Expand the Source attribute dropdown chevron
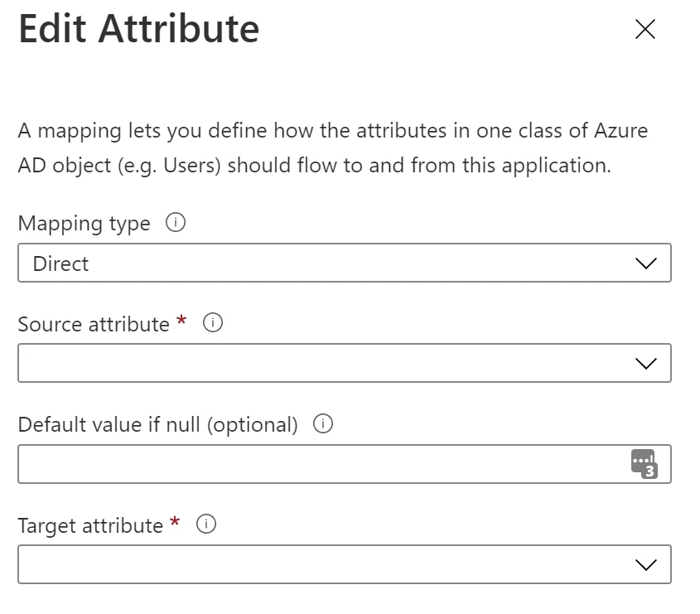The image size is (700, 614). [644, 364]
